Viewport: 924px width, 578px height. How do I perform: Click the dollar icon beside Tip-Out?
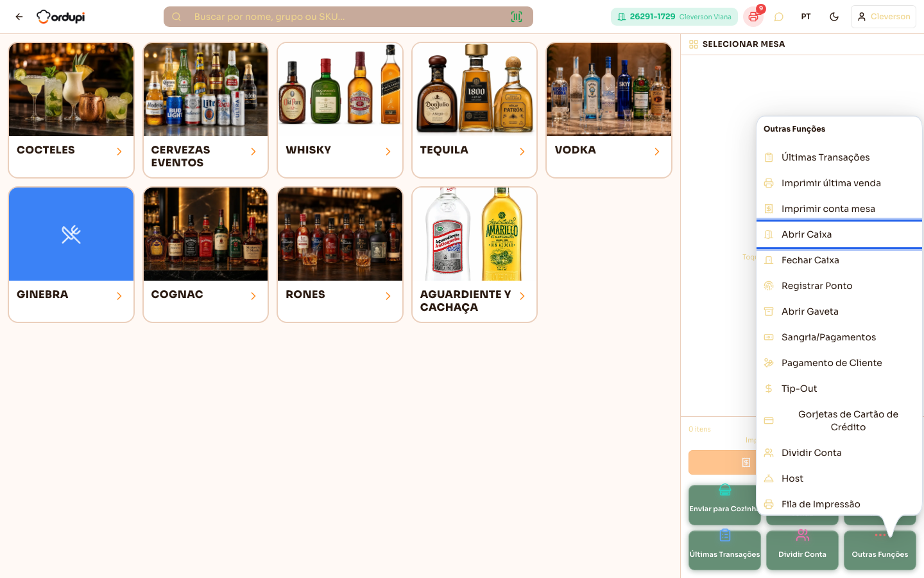coord(769,389)
